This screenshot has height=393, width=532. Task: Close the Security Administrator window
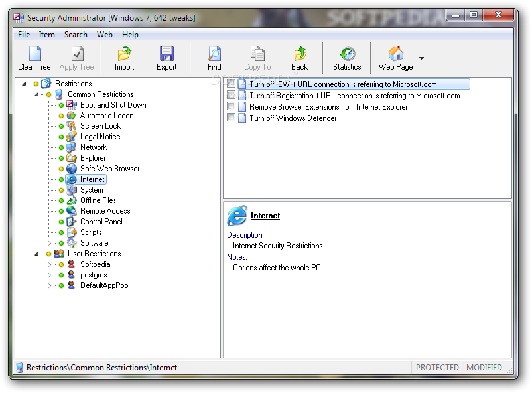(x=498, y=15)
